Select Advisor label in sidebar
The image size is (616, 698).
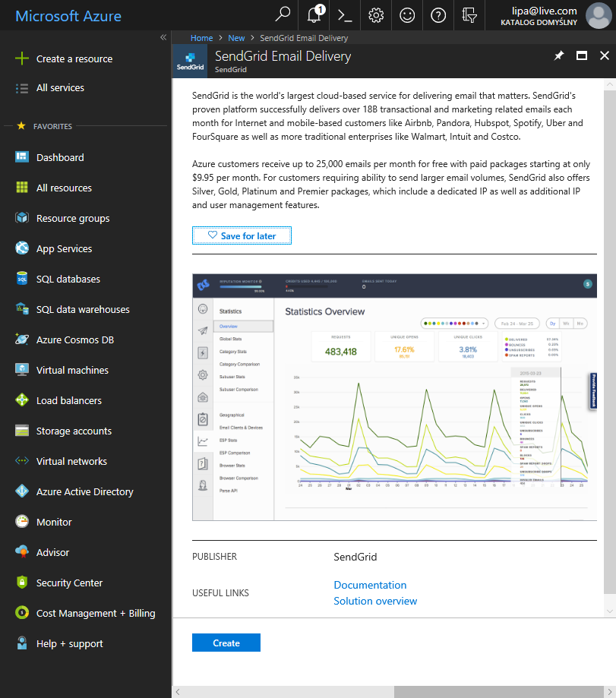[x=52, y=552]
